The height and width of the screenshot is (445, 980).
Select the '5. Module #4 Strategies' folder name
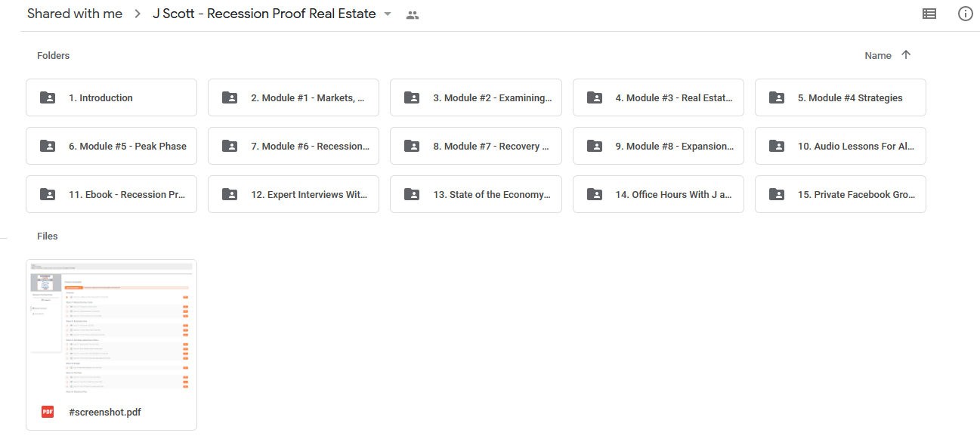[850, 97]
